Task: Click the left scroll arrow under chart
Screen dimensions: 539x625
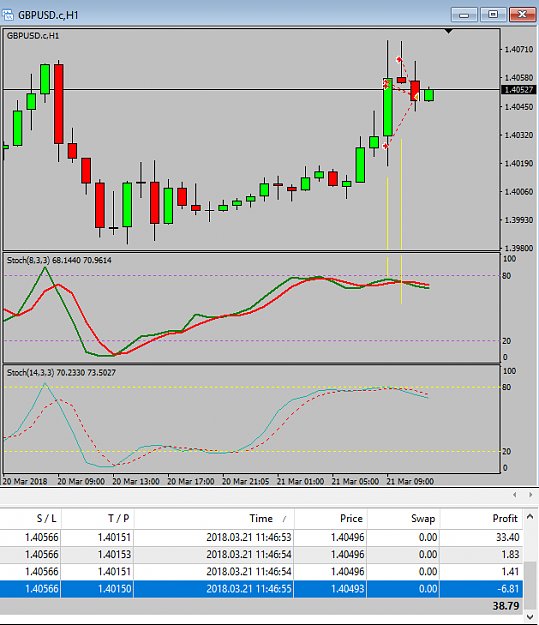Action: pyautogui.click(x=515, y=495)
